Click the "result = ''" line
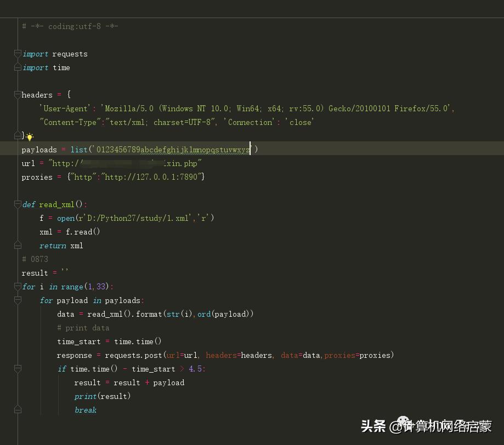 45,273
